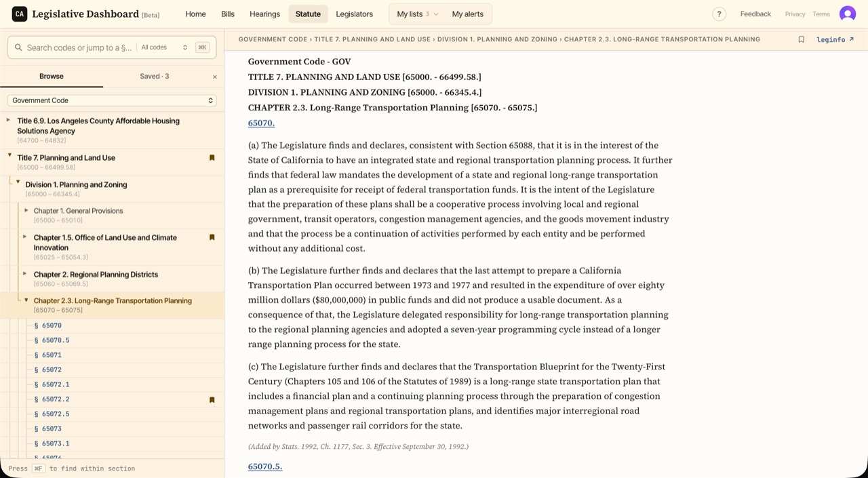Select § 65070 in tree

pos(48,325)
